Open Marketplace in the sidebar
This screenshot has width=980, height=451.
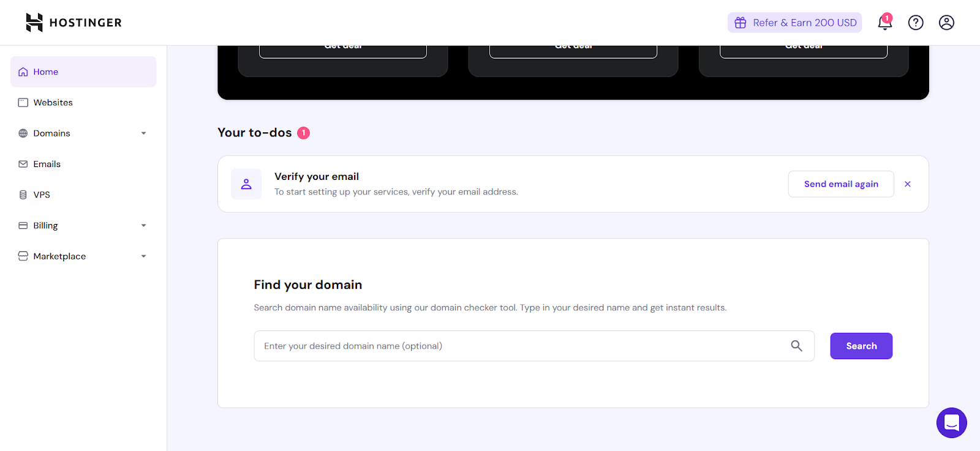tap(83, 256)
